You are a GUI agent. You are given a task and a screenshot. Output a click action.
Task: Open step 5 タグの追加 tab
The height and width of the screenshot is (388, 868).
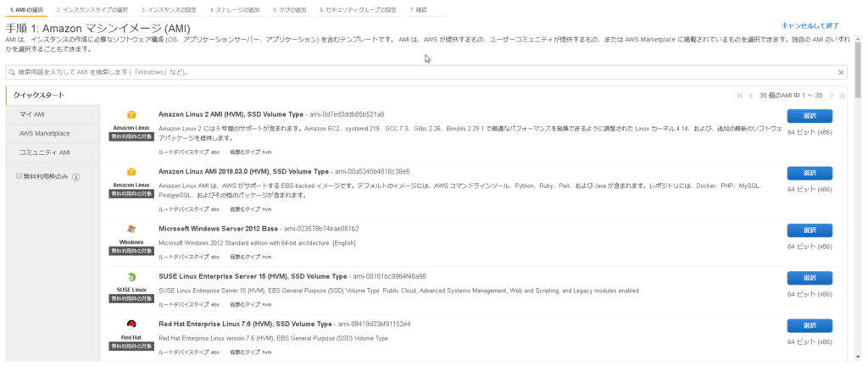(290, 10)
